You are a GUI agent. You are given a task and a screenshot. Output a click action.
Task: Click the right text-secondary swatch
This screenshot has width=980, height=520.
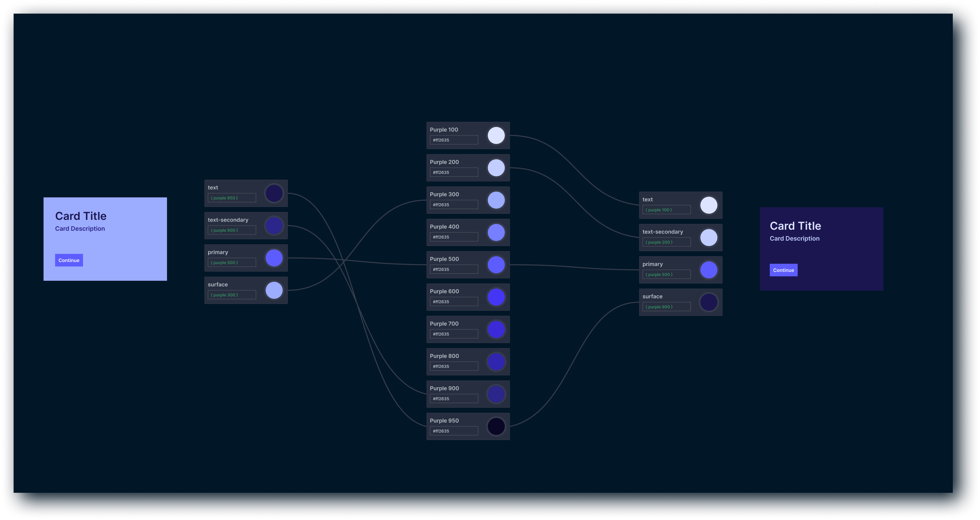coord(708,238)
